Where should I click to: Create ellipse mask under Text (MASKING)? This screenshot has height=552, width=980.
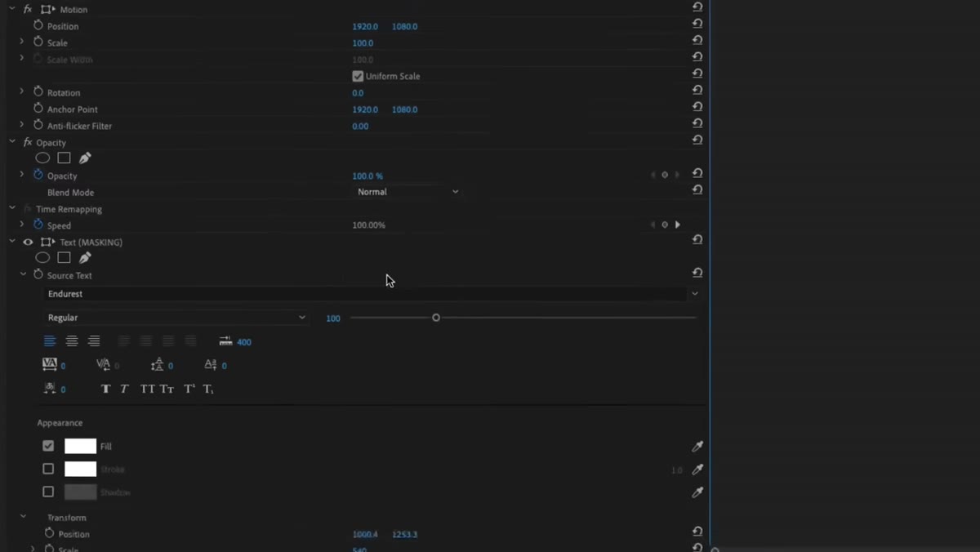coord(42,257)
